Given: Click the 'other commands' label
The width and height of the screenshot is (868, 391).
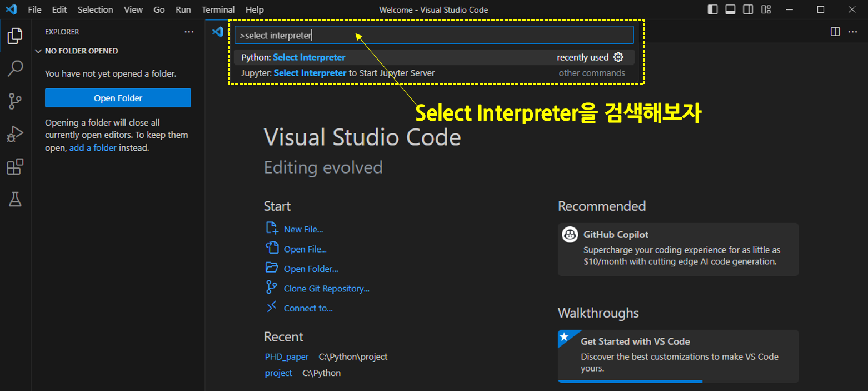Looking at the screenshot, I should coord(592,73).
